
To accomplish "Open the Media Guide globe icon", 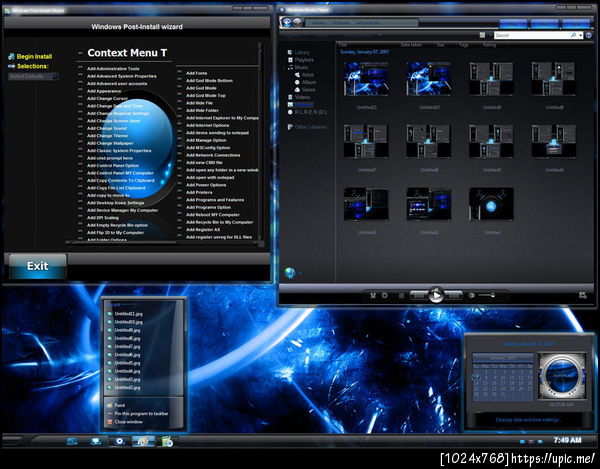I will point(290,272).
